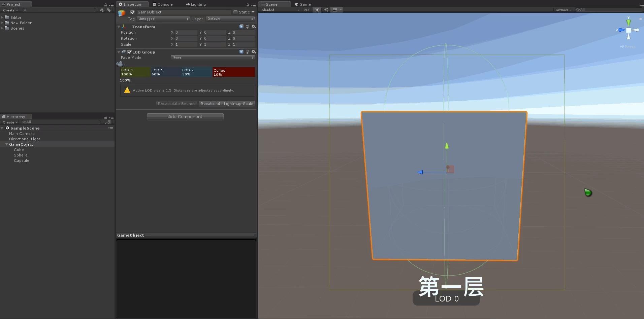Enable the Static checkbox for GameObject
The height and width of the screenshot is (319, 644).
(236, 12)
